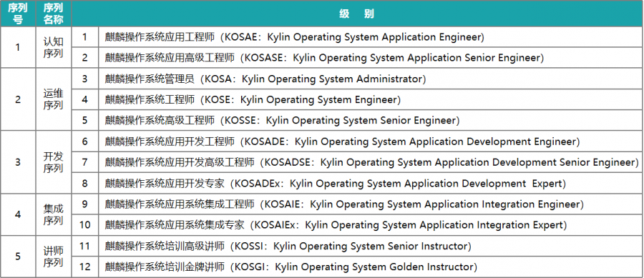Viewport: 644px width, 278px height.
Task: Click the 集成序列 category cell
Action: 54,215
